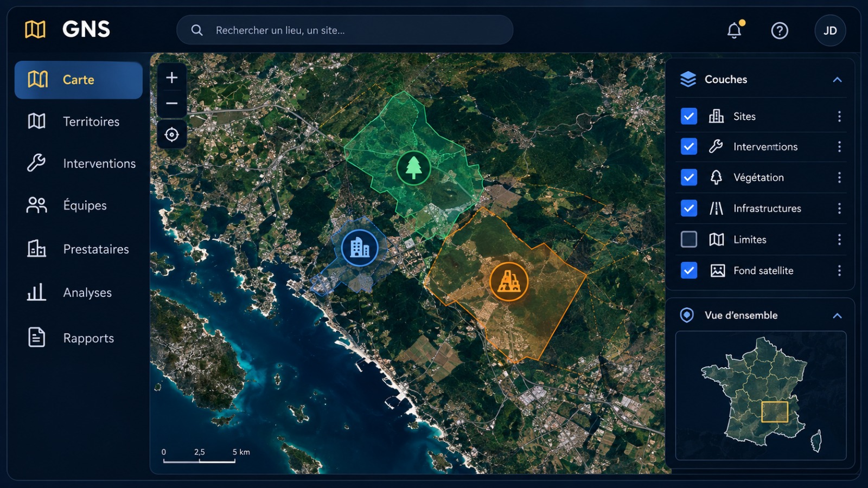This screenshot has width=868, height=488.
Task: Recenter map with locate target button
Action: (172, 134)
